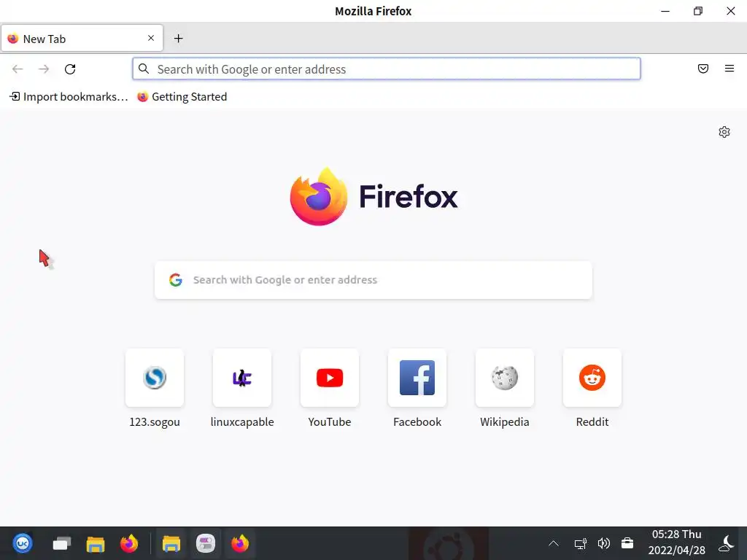Select the New Tab tab
Image resolution: width=747 pixels, height=560 pixels.
[x=82, y=39]
